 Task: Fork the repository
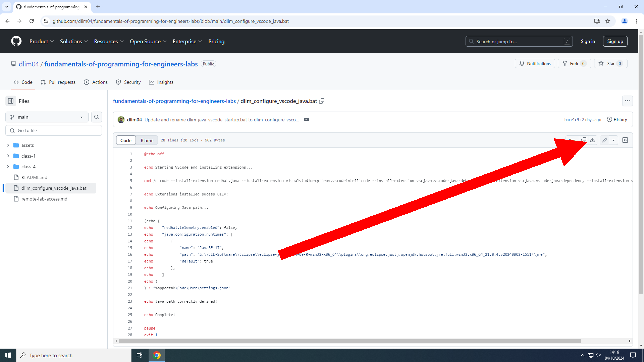(x=574, y=63)
